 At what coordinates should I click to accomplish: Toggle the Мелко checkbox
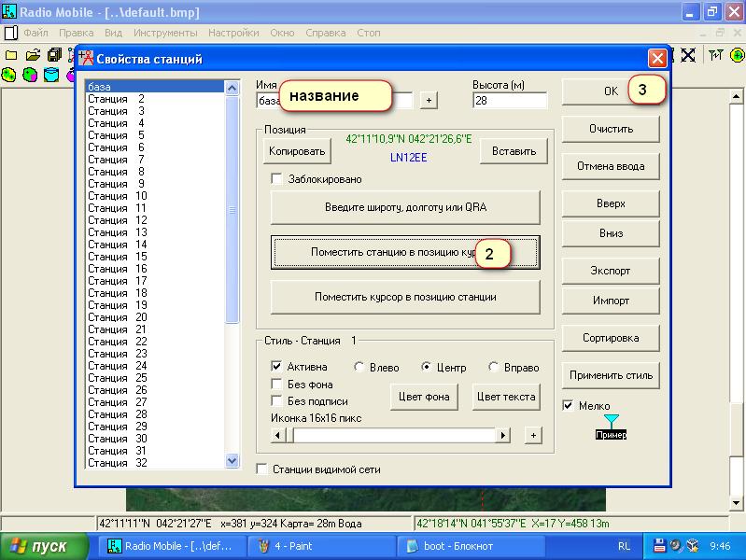569,406
